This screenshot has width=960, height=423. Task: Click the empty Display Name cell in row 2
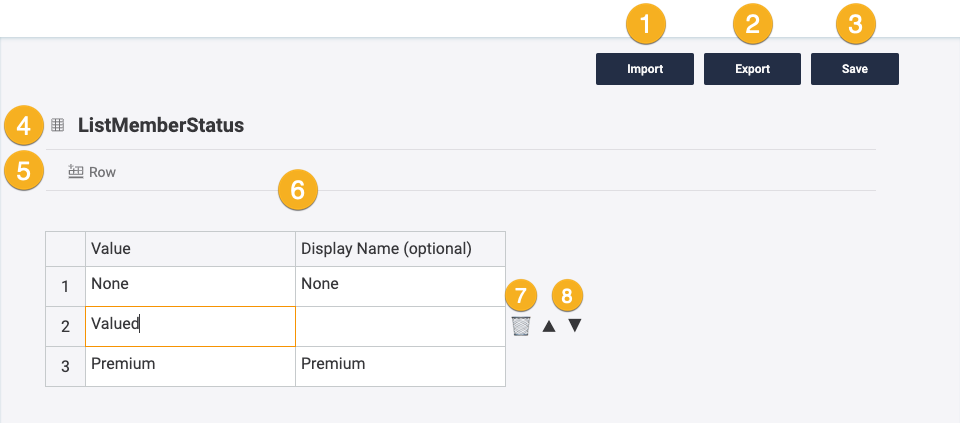tap(400, 326)
